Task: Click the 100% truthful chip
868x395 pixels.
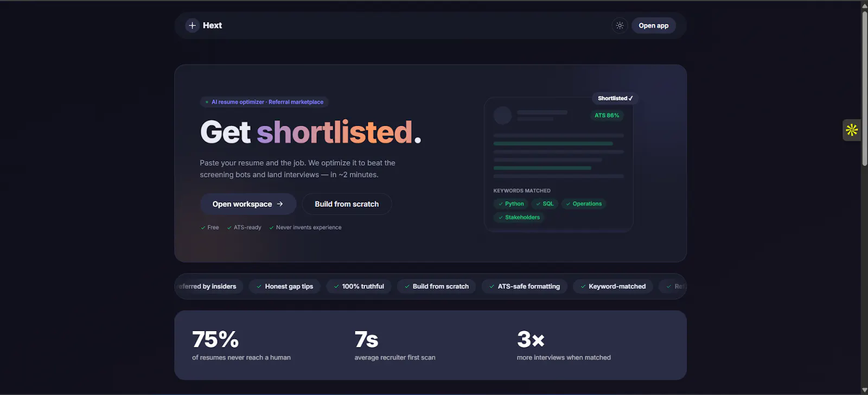Action: 359,286
